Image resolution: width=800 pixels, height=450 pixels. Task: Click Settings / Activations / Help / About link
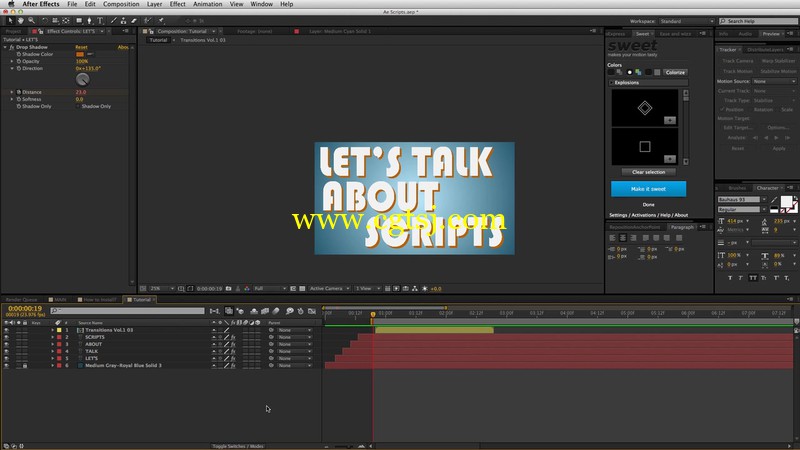click(648, 215)
